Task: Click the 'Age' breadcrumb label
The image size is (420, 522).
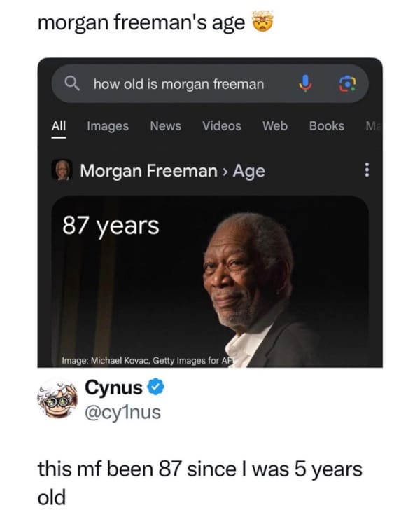Action: [x=248, y=170]
